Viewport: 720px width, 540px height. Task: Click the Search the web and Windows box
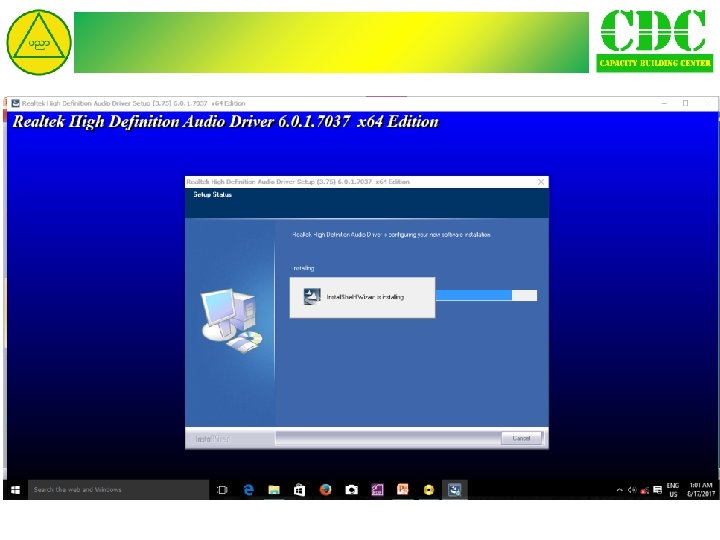pyautogui.click(x=118, y=490)
